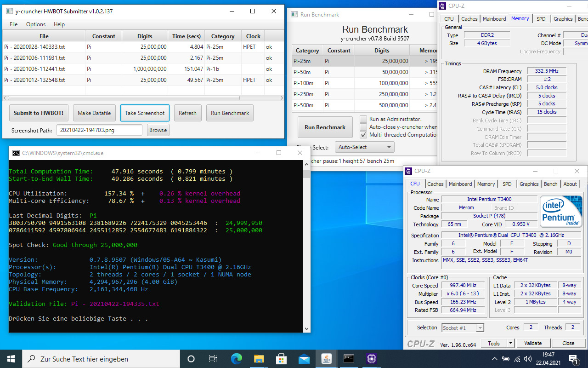Click Screenshot Path input field
The image size is (588, 368).
click(99, 130)
